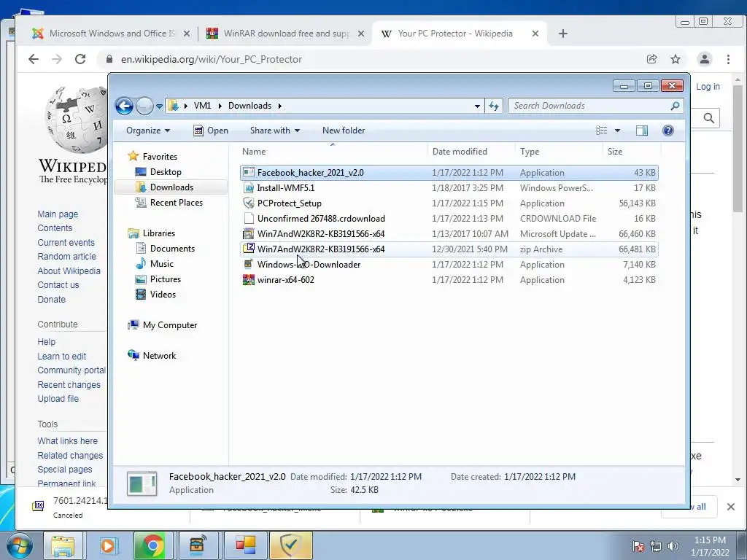747x560 pixels.
Task: Click Chrome address bar URL
Action: 212,60
